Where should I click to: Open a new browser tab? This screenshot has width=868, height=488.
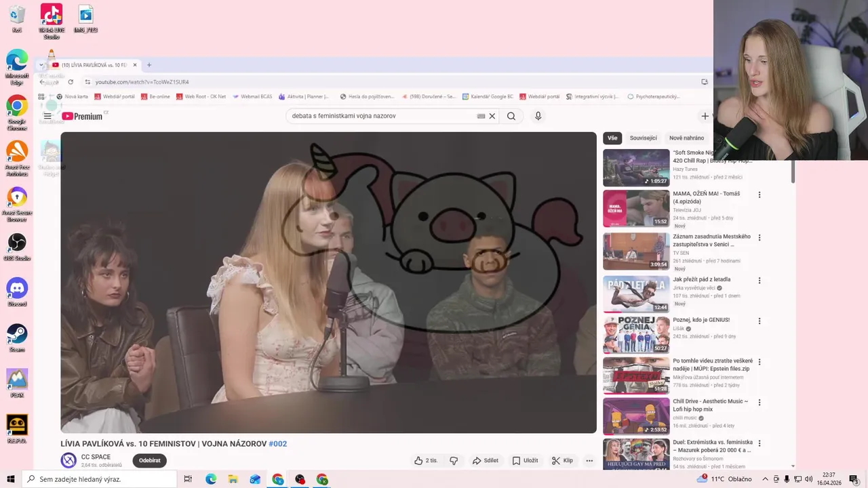point(149,65)
